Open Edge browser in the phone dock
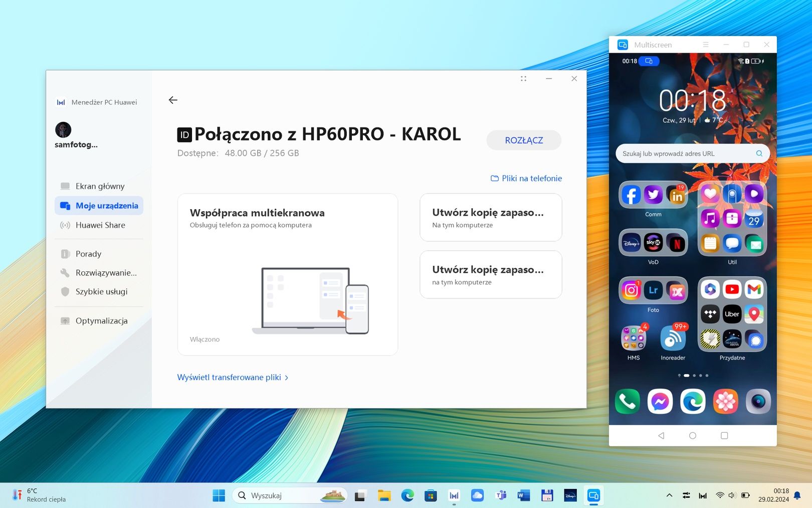This screenshot has height=508, width=812. [693, 401]
